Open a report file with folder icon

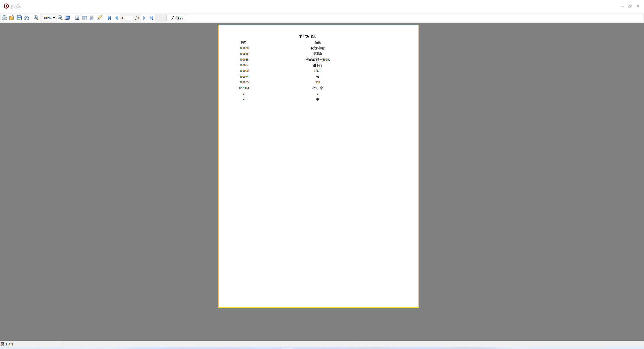[12, 18]
